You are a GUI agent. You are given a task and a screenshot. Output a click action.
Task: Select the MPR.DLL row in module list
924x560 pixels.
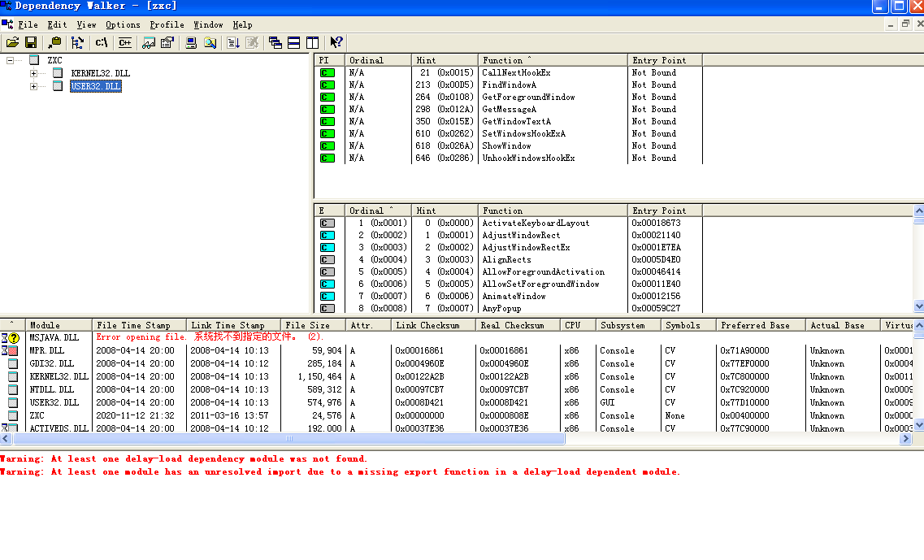point(457,351)
